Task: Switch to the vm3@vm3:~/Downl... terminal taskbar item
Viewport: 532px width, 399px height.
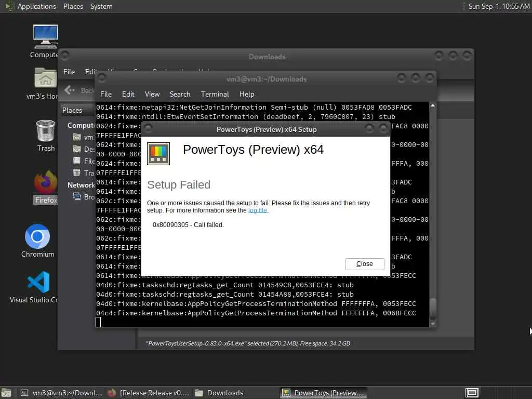Action: click(61, 393)
